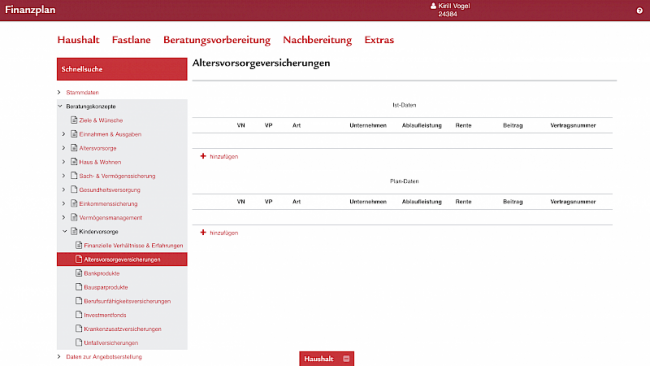This screenshot has width=650, height=366.
Task: Click the Finanzplan title in header
Action: (x=30, y=10)
